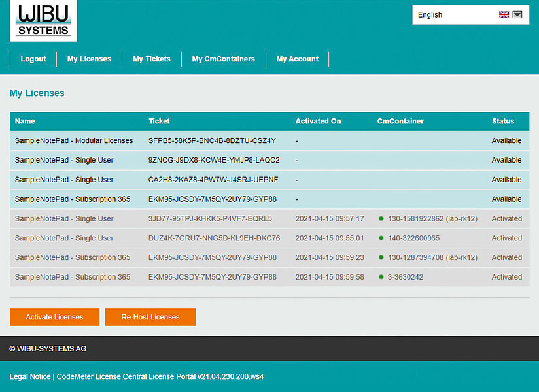Open My Account menu item
Viewport: 539px width, 392px height.
pos(298,59)
